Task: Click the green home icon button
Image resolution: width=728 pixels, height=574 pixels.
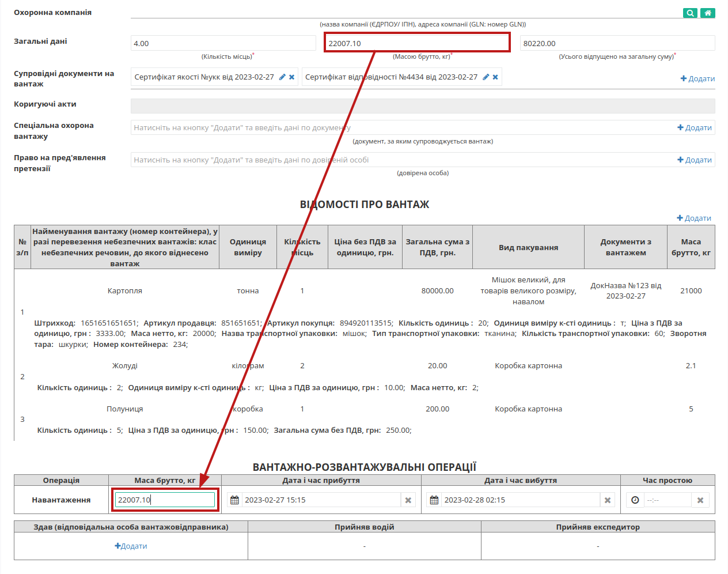Action: 708,13
